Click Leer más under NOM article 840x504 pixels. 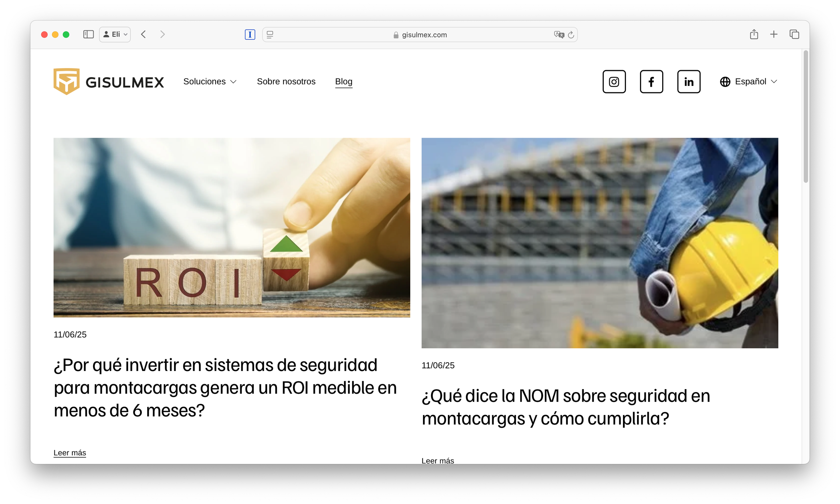438,460
